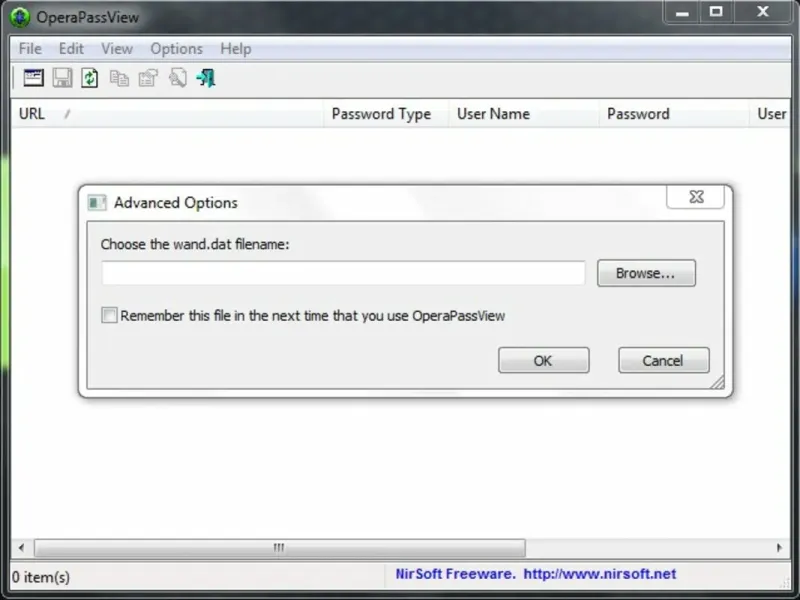Image resolution: width=800 pixels, height=600 pixels.
Task: Click the Refresh toolbar icon
Action: pyautogui.click(x=90, y=78)
